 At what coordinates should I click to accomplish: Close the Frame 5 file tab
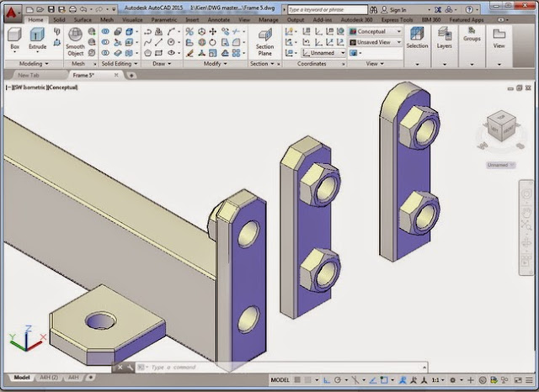point(116,75)
